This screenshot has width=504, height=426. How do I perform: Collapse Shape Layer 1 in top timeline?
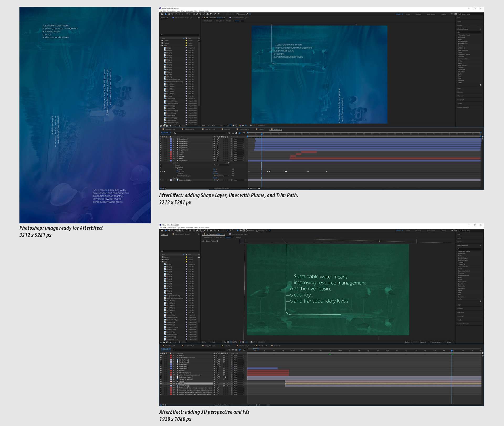click(169, 161)
